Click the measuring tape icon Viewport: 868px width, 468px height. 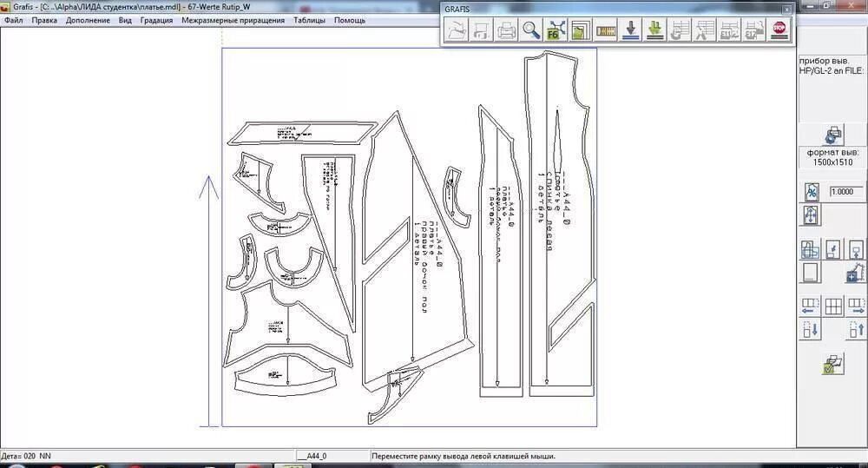click(x=606, y=30)
